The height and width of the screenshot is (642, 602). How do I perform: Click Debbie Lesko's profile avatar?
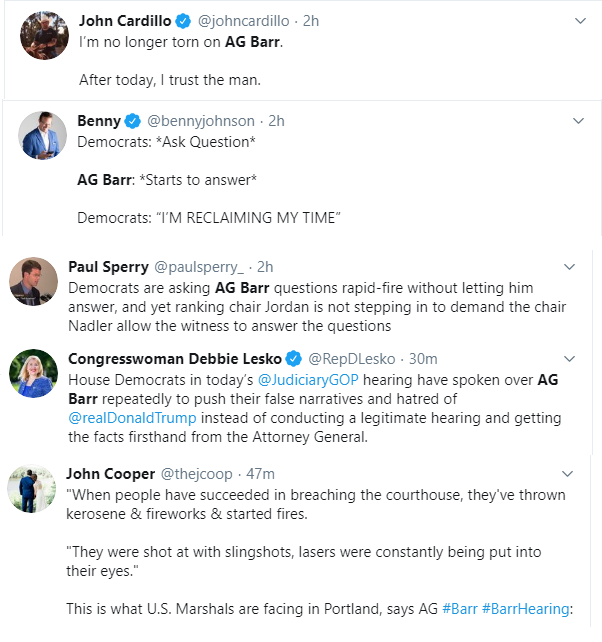(33, 373)
